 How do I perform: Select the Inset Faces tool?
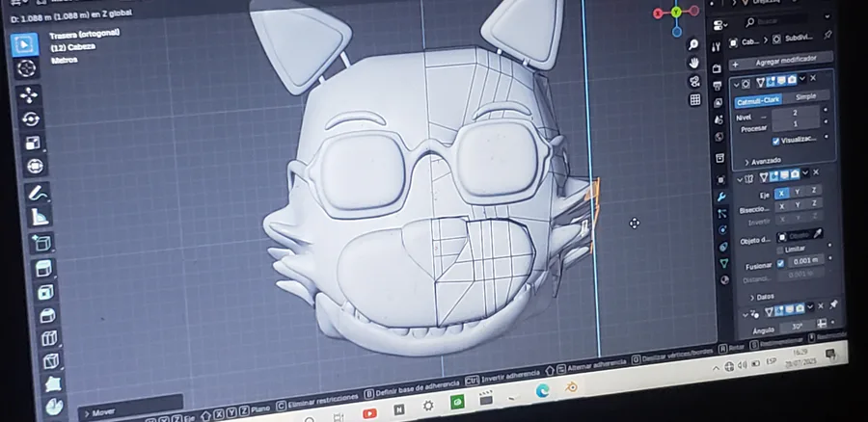(45, 292)
